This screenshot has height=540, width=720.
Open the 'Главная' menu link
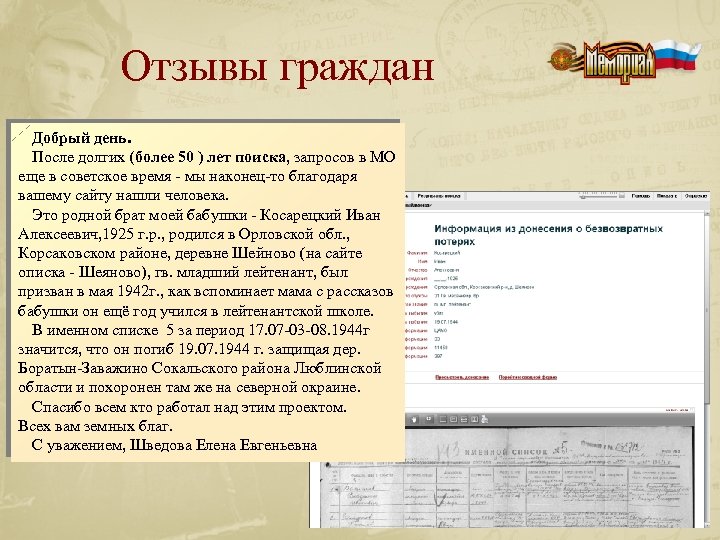tap(641, 196)
